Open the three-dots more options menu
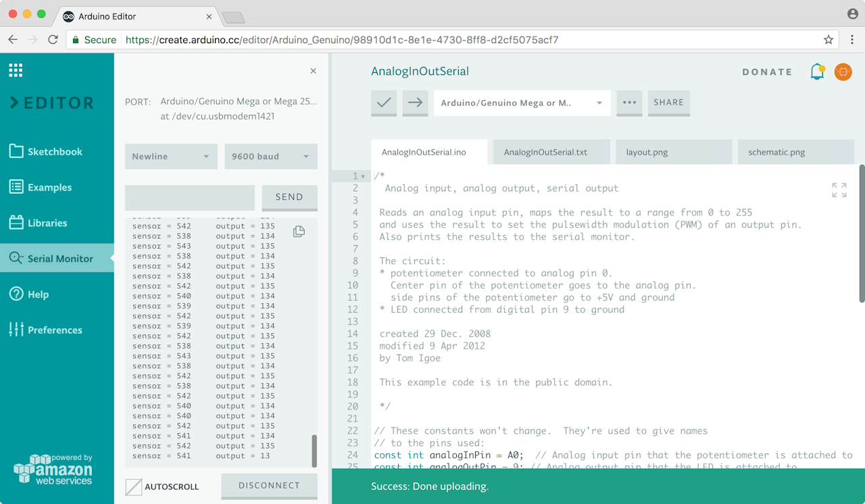 [x=629, y=103]
